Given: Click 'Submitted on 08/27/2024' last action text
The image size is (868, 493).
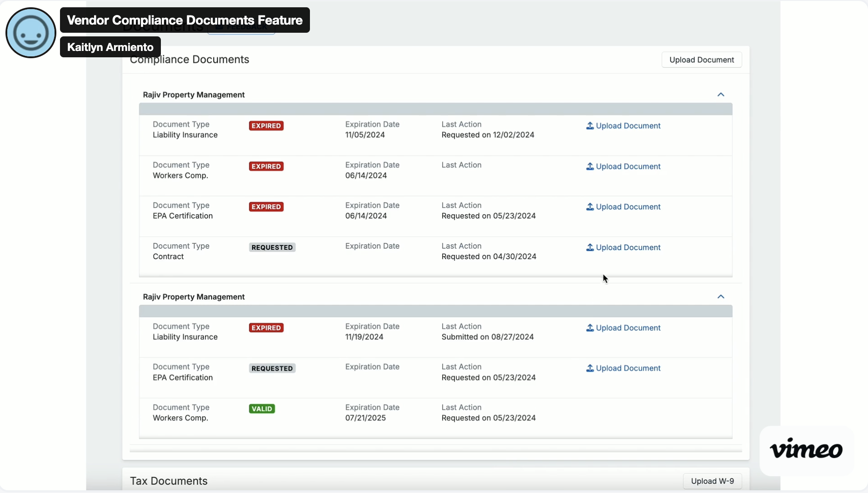Looking at the screenshot, I should (487, 337).
